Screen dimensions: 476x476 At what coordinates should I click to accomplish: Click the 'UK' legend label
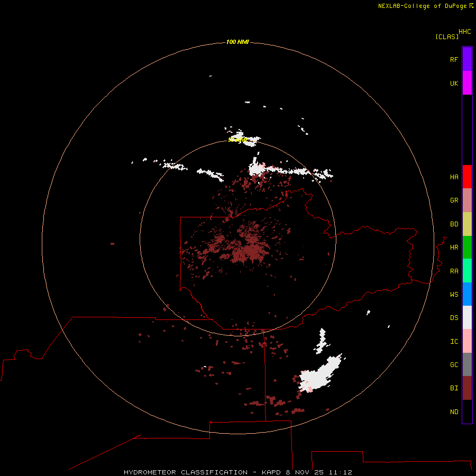coord(454,83)
